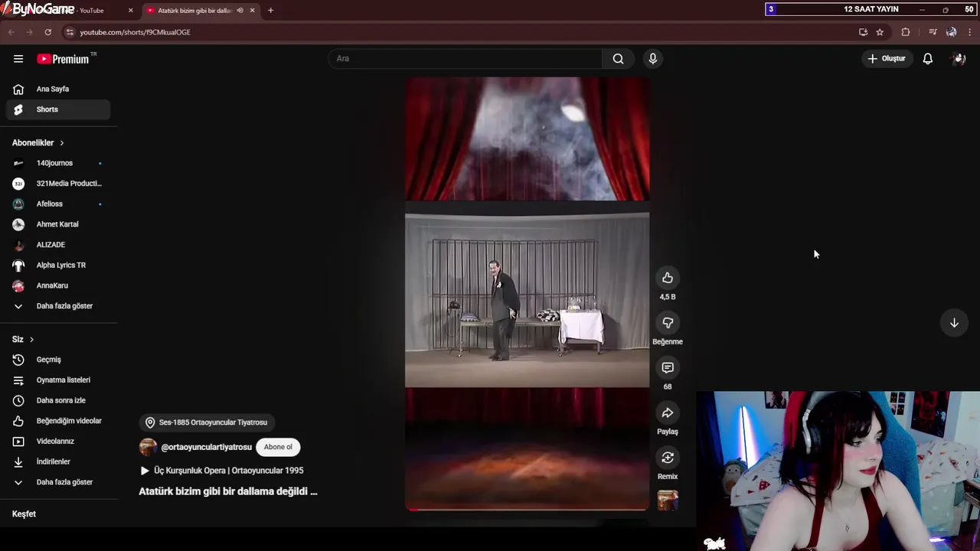Click the Oluştur create button
The width and height of the screenshot is (980, 551).
[887, 59]
